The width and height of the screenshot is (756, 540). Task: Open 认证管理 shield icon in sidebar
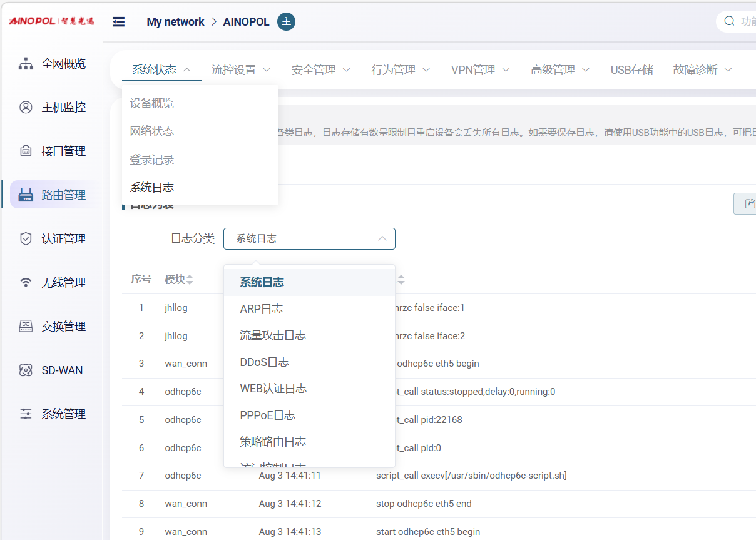pos(26,239)
